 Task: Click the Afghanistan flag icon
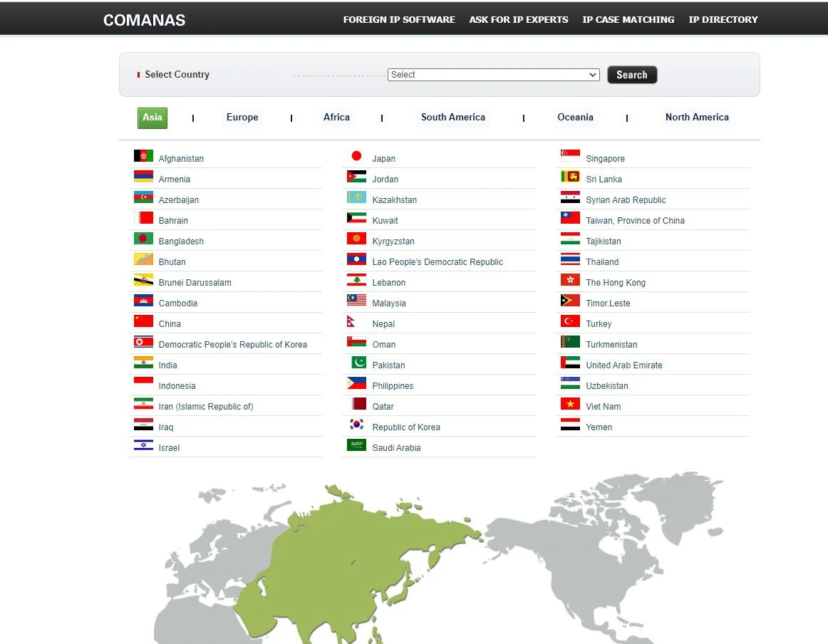click(143, 156)
